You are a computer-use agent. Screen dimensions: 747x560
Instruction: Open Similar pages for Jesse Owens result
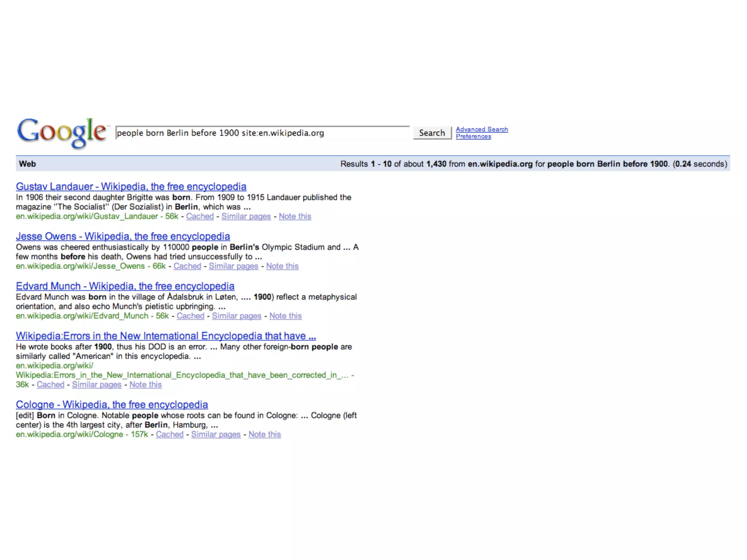click(233, 266)
